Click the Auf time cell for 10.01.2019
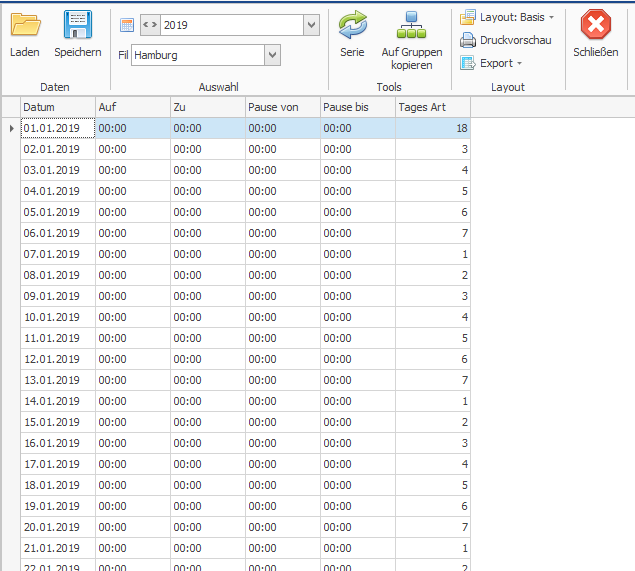Image resolution: width=635 pixels, height=571 pixels. click(x=132, y=317)
